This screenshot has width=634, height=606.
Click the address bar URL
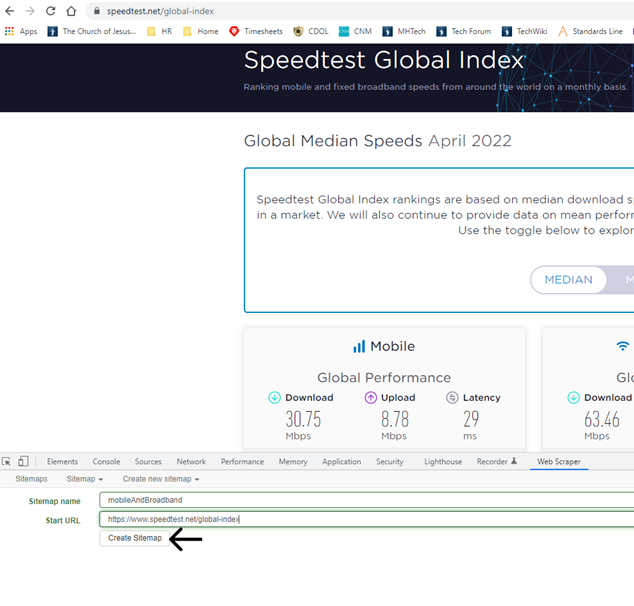160,11
